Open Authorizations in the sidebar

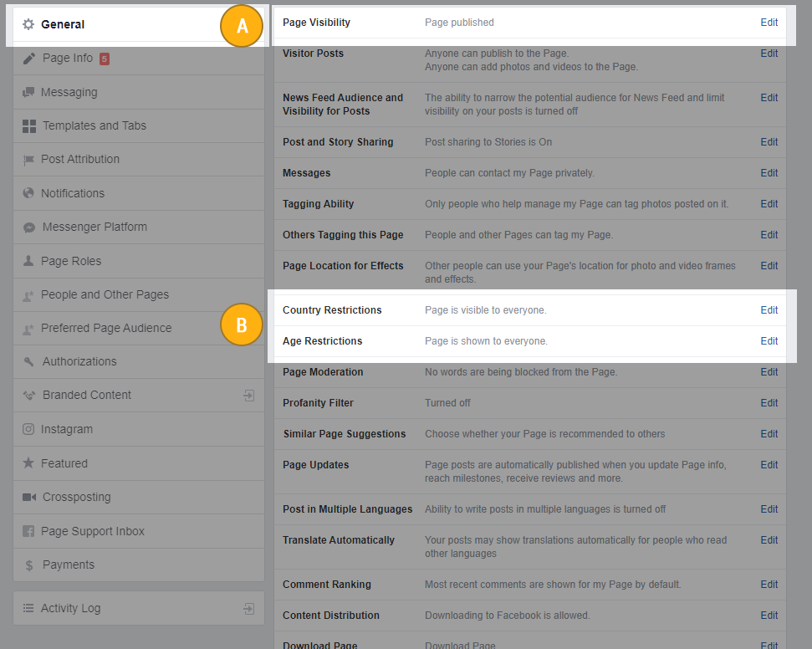click(139, 361)
